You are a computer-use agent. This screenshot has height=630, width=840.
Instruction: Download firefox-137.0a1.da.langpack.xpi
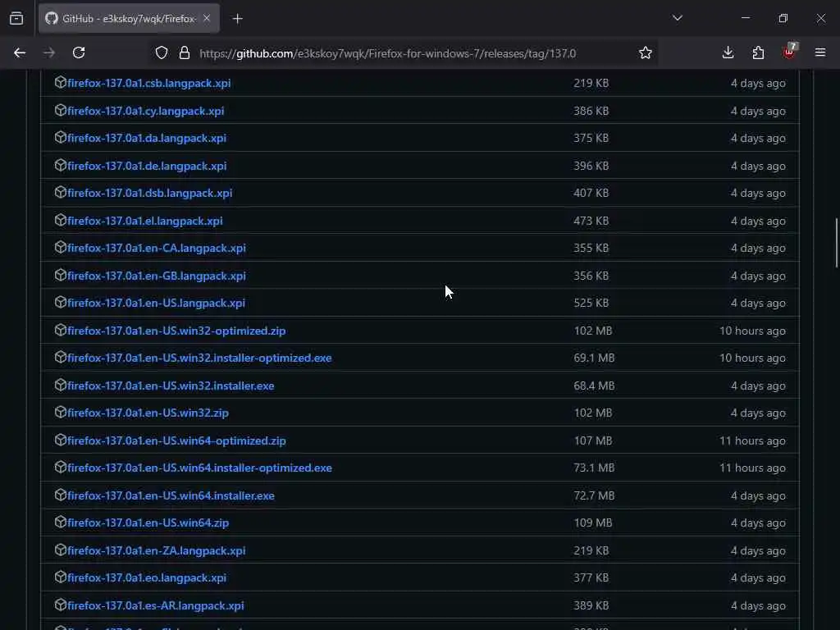pos(147,138)
